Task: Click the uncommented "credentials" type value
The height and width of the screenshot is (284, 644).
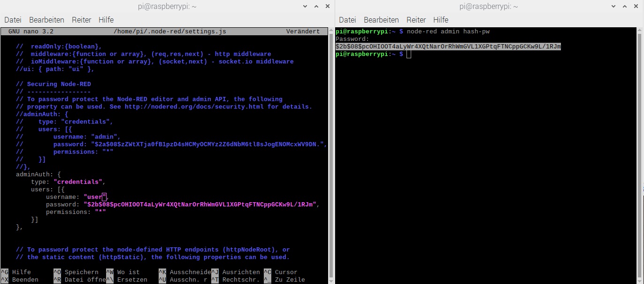Action: pyautogui.click(x=78, y=182)
